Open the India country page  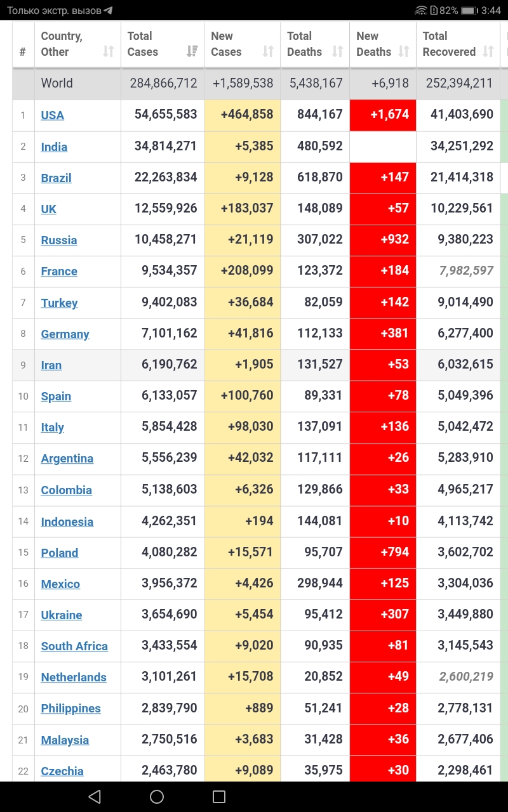pyautogui.click(x=54, y=147)
